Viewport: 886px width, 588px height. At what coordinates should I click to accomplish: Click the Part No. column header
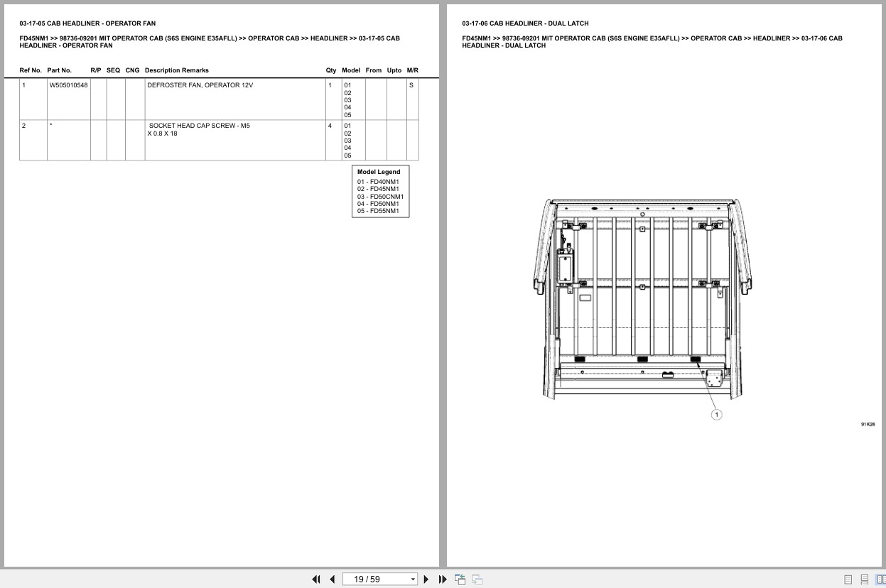pos(60,70)
